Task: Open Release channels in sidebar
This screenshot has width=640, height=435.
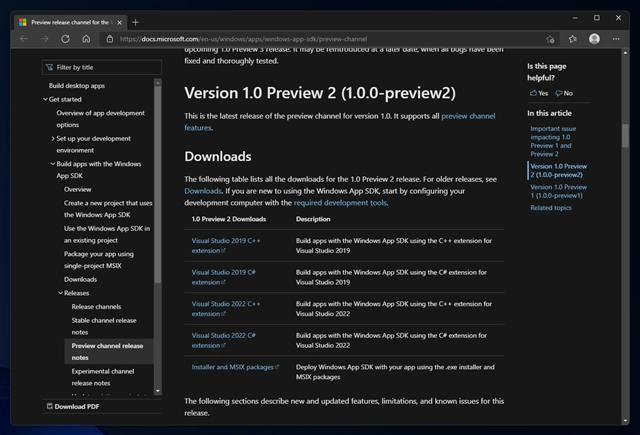Action: 96,307
